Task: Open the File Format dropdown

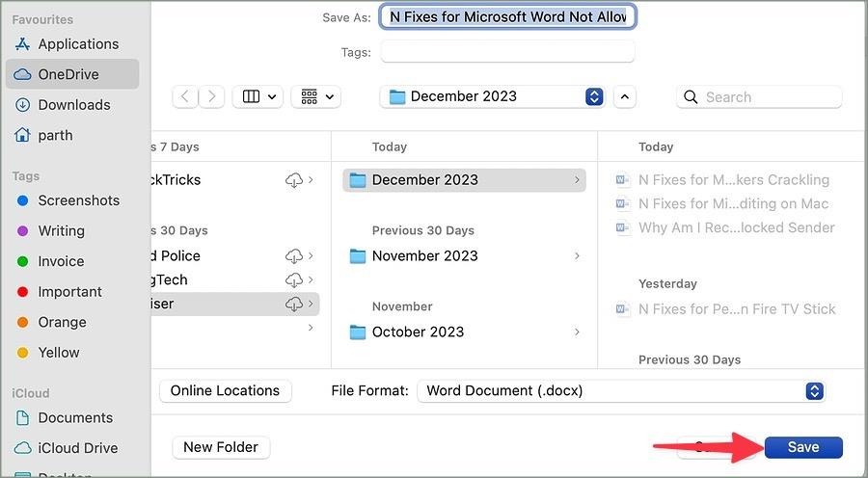Action: click(x=621, y=391)
